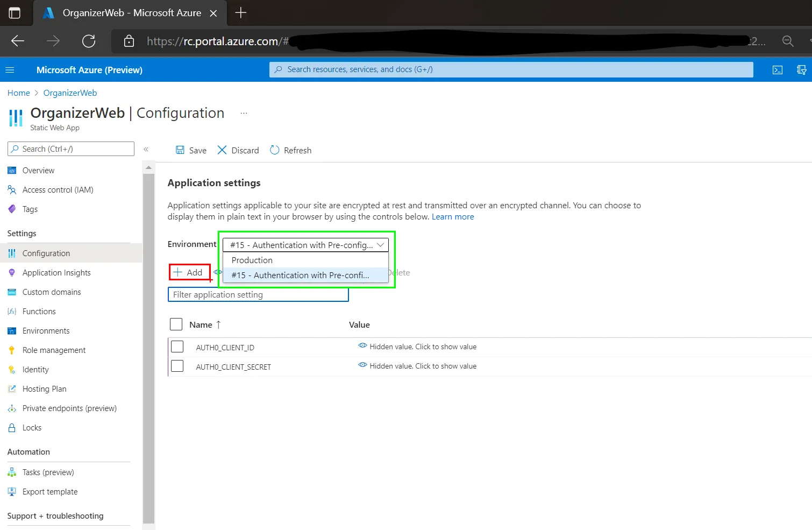812x530 pixels.
Task: Click the Save toolbar icon
Action: point(181,150)
